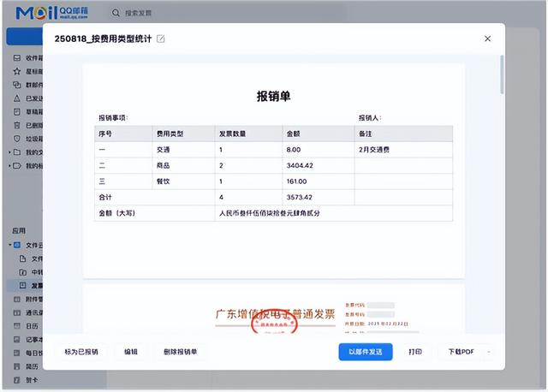This screenshot has height=392, width=548.
Task: Click the 报销事项 label
Action: [x=113, y=118]
